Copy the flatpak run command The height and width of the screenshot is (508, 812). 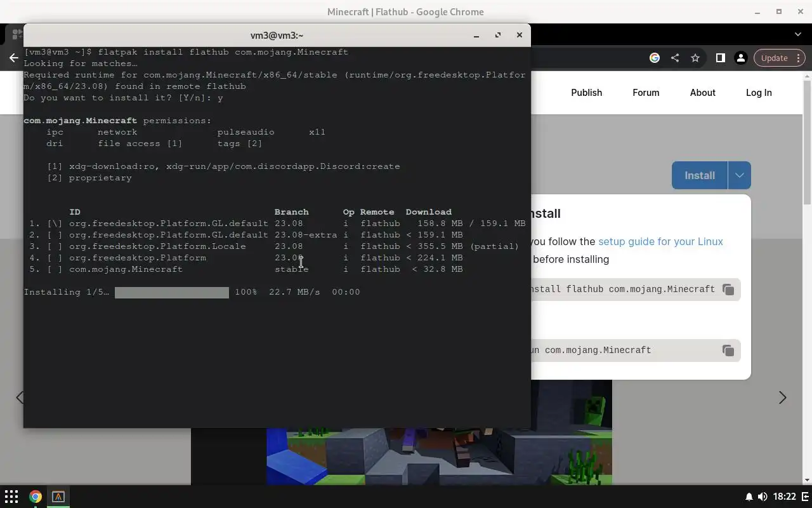pos(728,351)
